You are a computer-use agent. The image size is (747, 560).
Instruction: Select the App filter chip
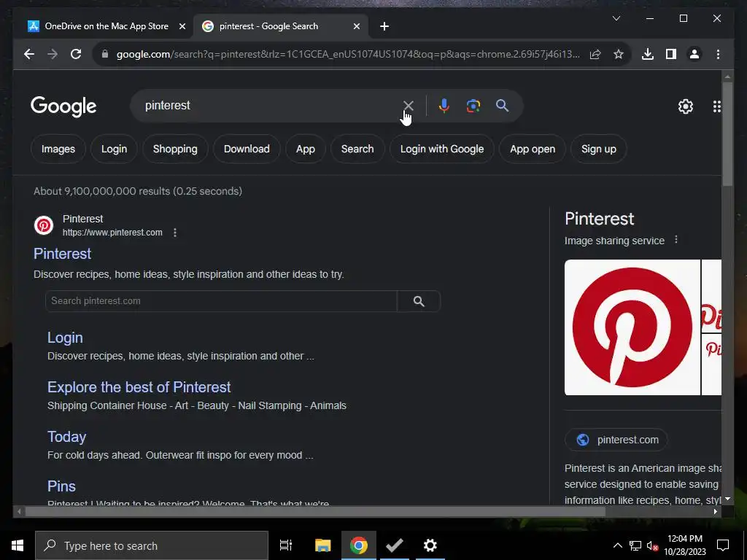click(306, 149)
